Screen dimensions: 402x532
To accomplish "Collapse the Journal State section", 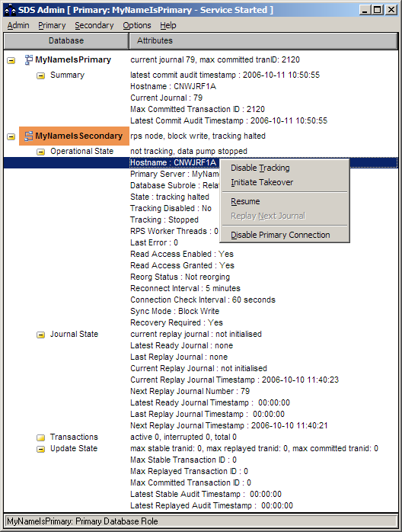I will coord(40,335).
